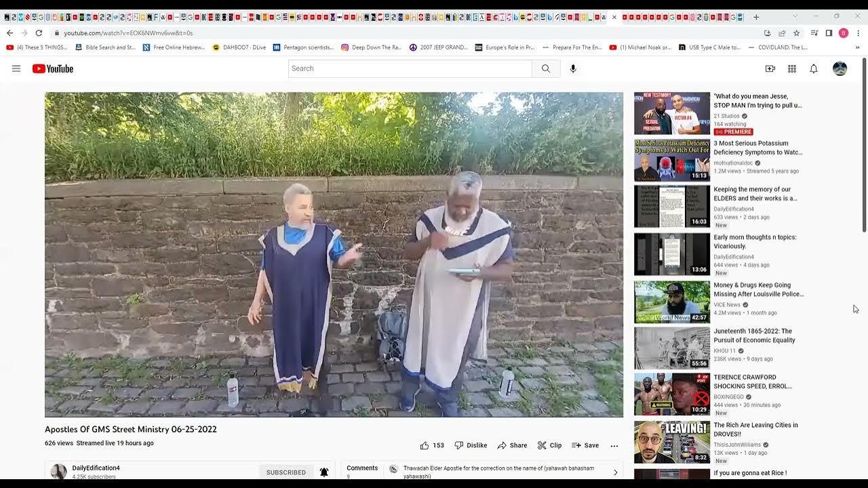Toggle the SUBSCRIBED button
This screenshot has width=868, height=488.
tap(286, 472)
